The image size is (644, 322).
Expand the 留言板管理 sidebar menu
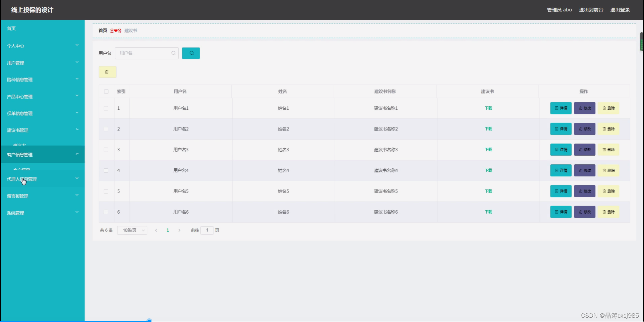click(x=43, y=196)
